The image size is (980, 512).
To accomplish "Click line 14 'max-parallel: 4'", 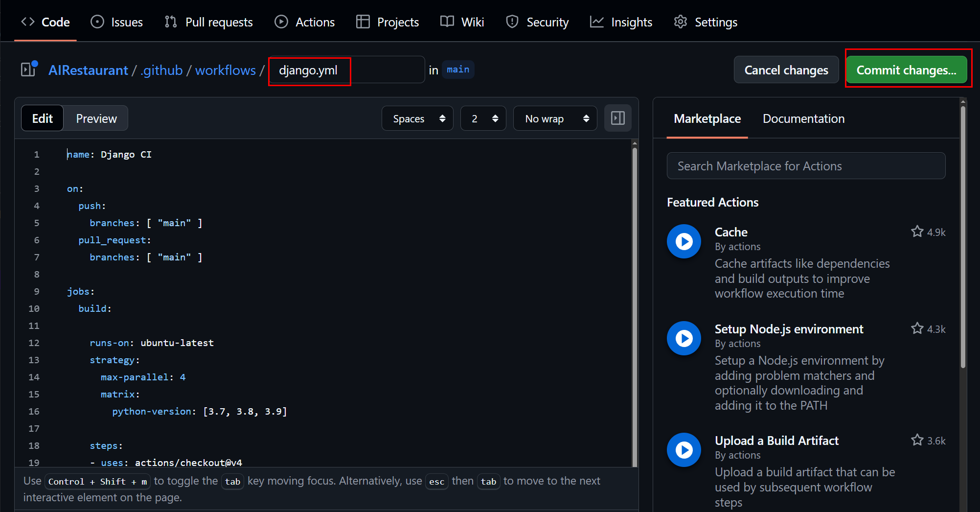I will pyautogui.click(x=143, y=377).
